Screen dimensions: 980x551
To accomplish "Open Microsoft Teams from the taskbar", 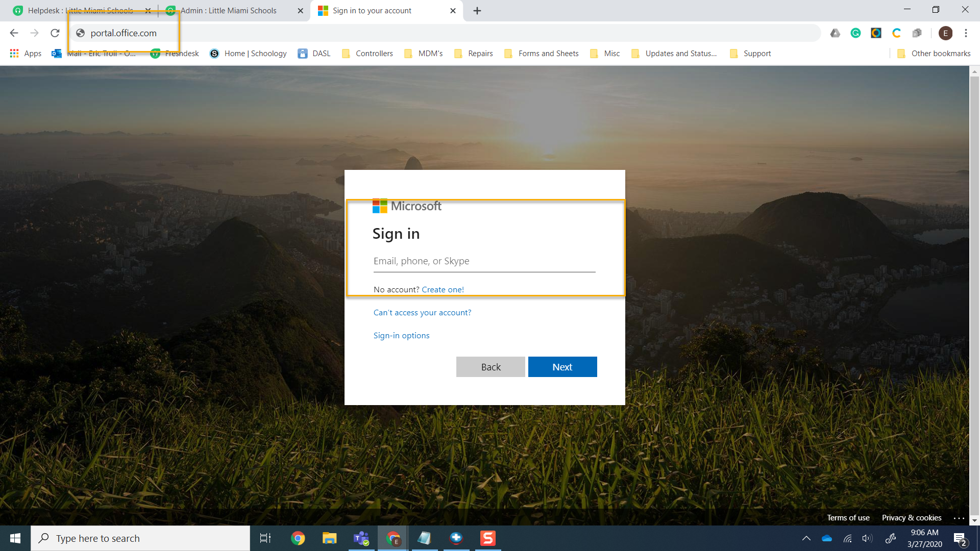I will [x=361, y=538].
